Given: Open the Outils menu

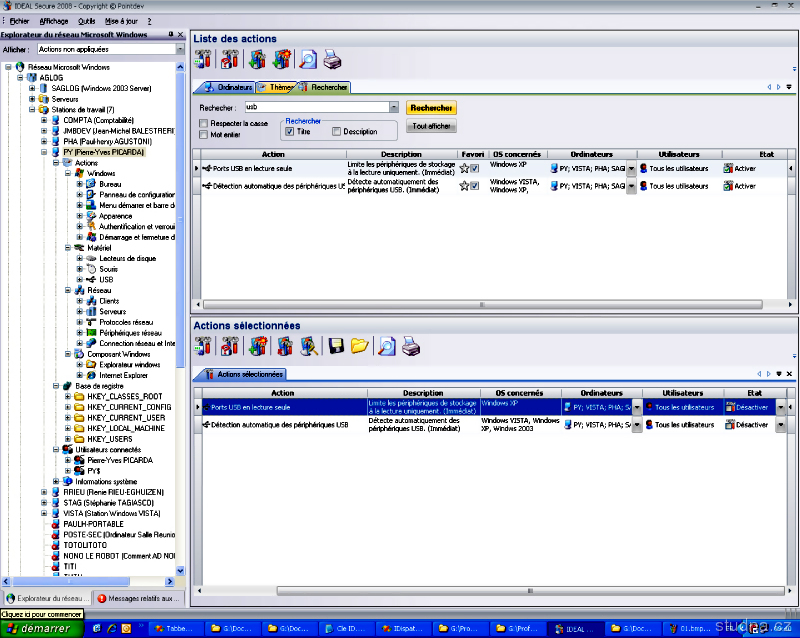Looking at the screenshot, I should (x=87, y=20).
